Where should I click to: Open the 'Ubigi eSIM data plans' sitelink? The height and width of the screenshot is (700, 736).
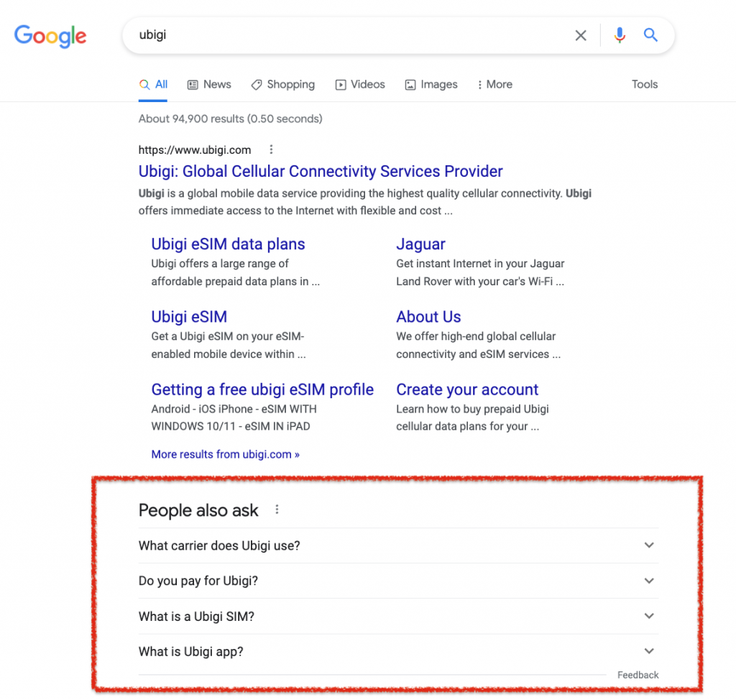click(228, 244)
